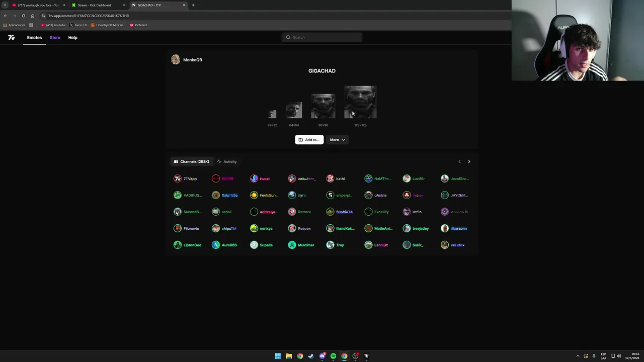Switch to the Activity tab
This screenshot has width=644, height=362.
tap(227, 161)
